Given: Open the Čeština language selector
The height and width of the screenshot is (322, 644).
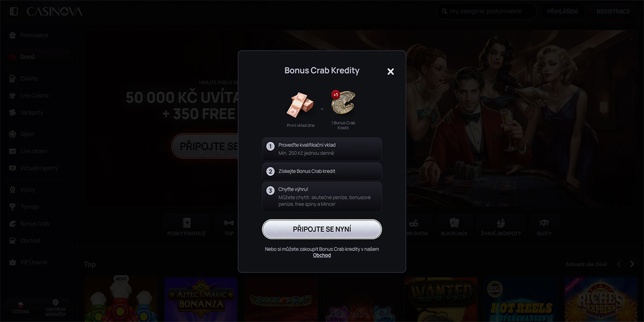Looking at the screenshot, I should click(x=21, y=308).
